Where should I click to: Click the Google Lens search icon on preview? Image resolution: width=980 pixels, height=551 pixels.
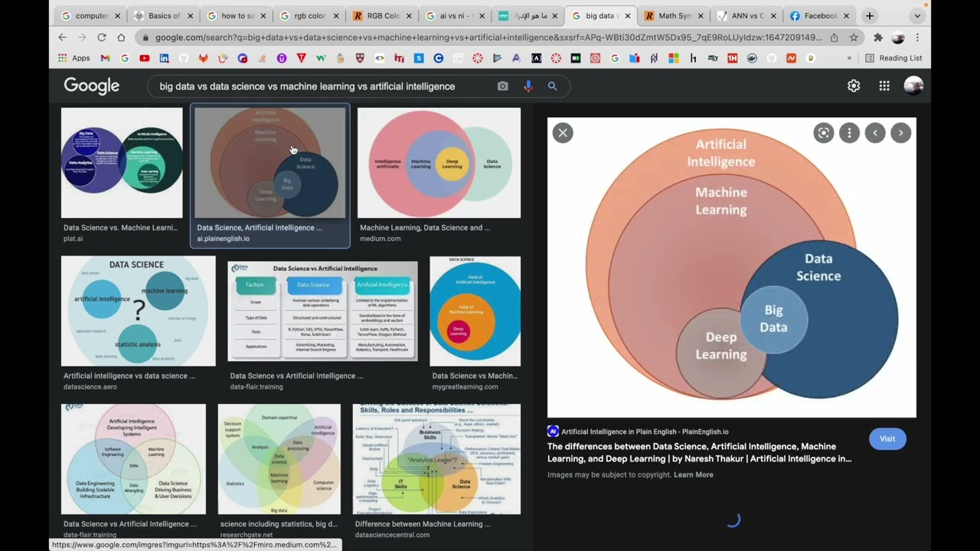coord(824,133)
